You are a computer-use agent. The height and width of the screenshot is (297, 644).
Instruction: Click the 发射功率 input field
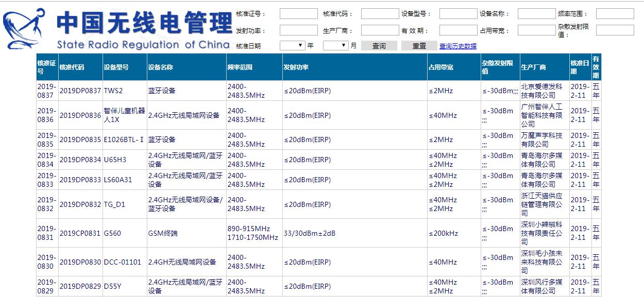pos(298,29)
